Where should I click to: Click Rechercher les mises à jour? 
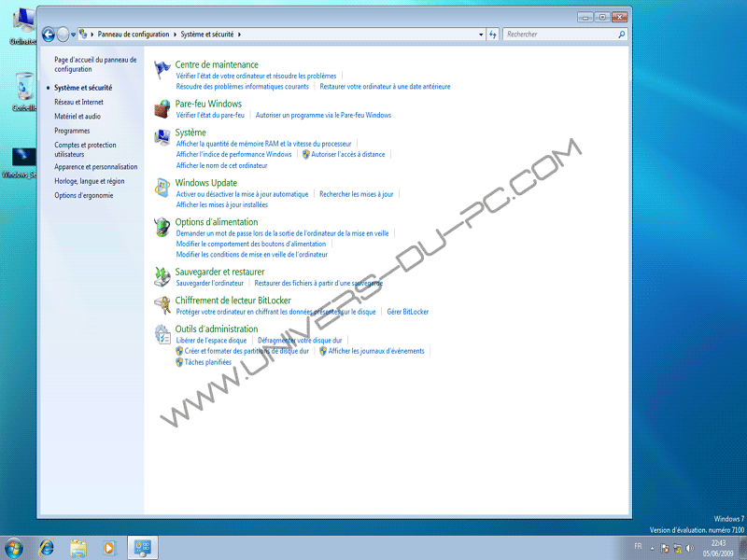click(x=357, y=194)
